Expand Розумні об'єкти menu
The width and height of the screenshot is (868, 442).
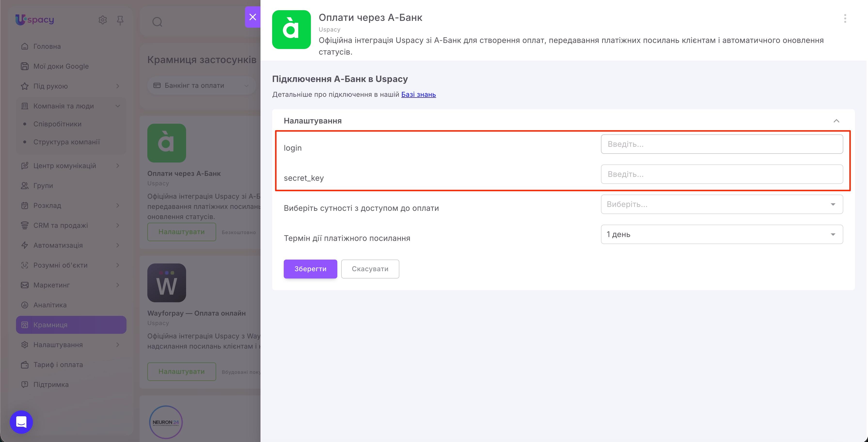pos(71,265)
